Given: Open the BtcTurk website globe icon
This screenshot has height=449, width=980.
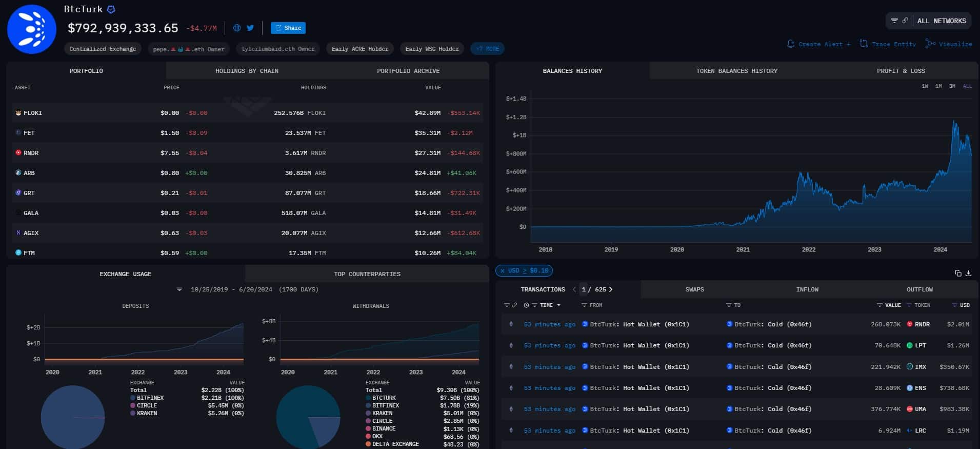Looking at the screenshot, I should coord(237,28).
